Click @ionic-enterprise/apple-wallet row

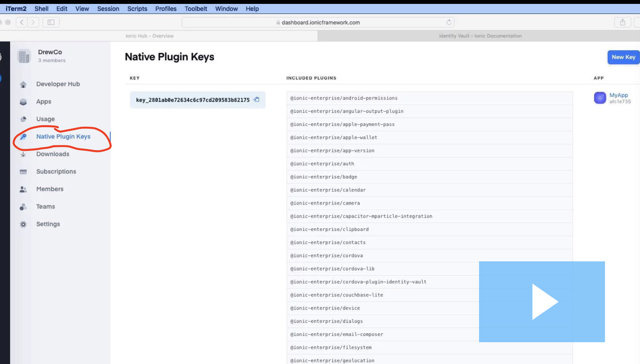click(430, 138)
